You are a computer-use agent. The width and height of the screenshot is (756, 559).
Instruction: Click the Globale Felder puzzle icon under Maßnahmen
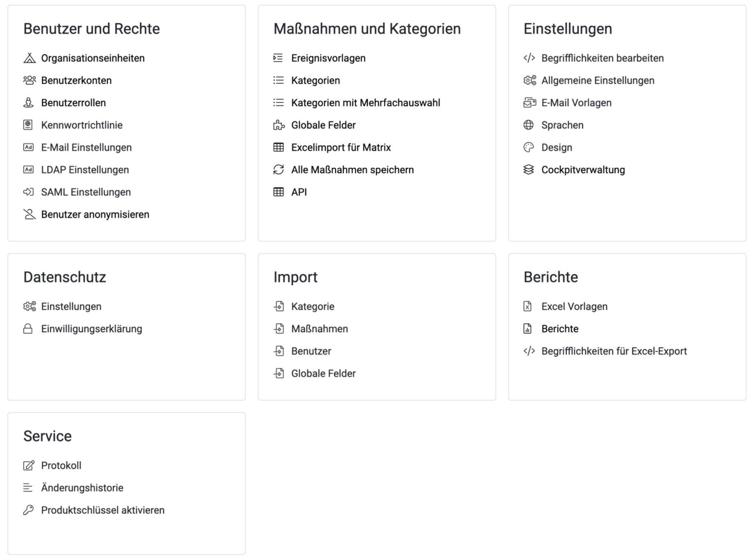tap(279, 125)
